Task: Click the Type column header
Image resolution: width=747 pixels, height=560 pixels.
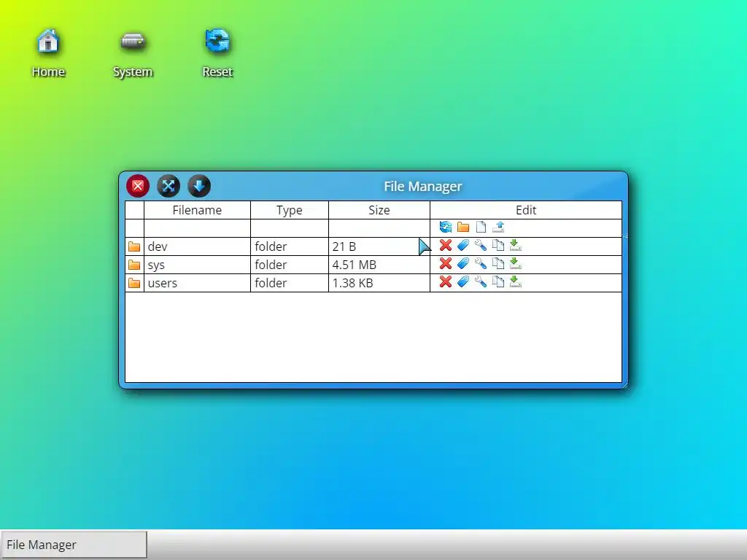Action: pyautogui.click(x=289, y=210)
